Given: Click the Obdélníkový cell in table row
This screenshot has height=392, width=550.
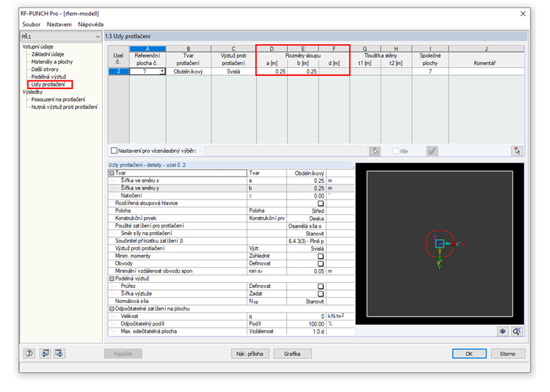Looking at the screenshot, I should coord(188,72).
